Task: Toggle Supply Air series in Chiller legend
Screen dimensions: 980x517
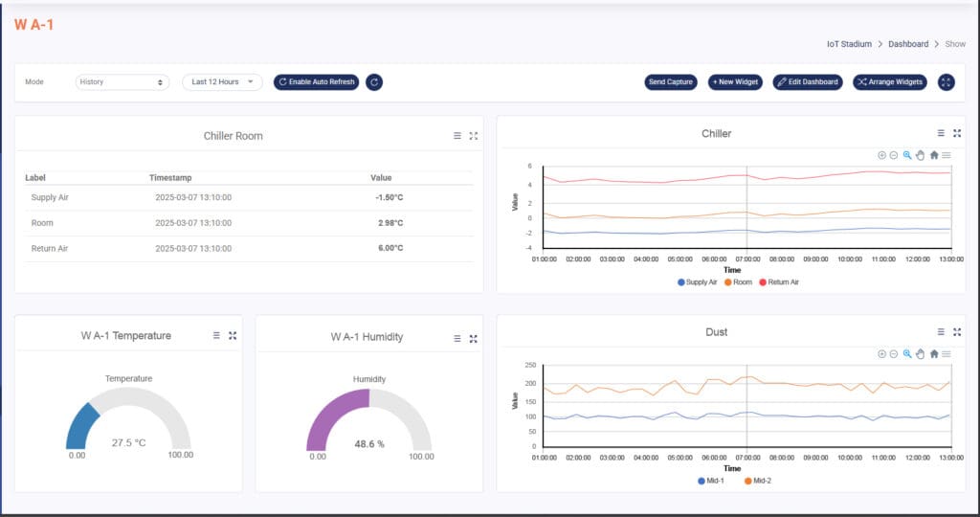Action: point(700,282)
